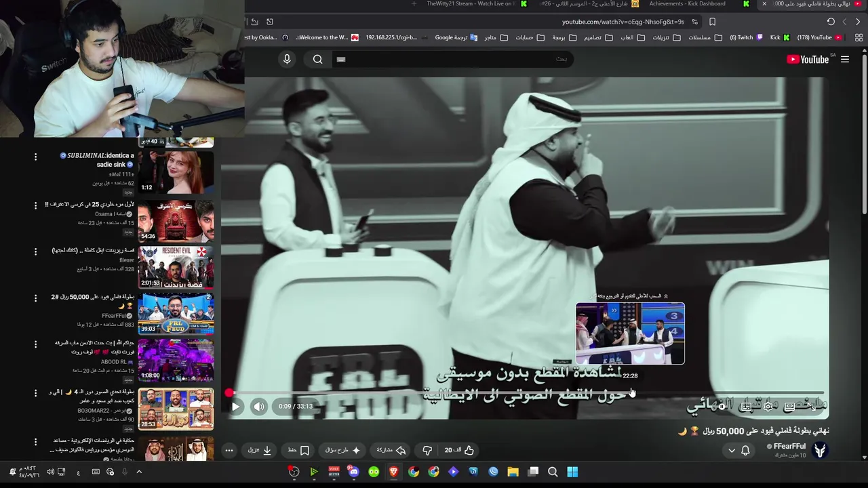Click the address bar URL
Viewport: 868px width, 488px height.
tap(623, 22)
